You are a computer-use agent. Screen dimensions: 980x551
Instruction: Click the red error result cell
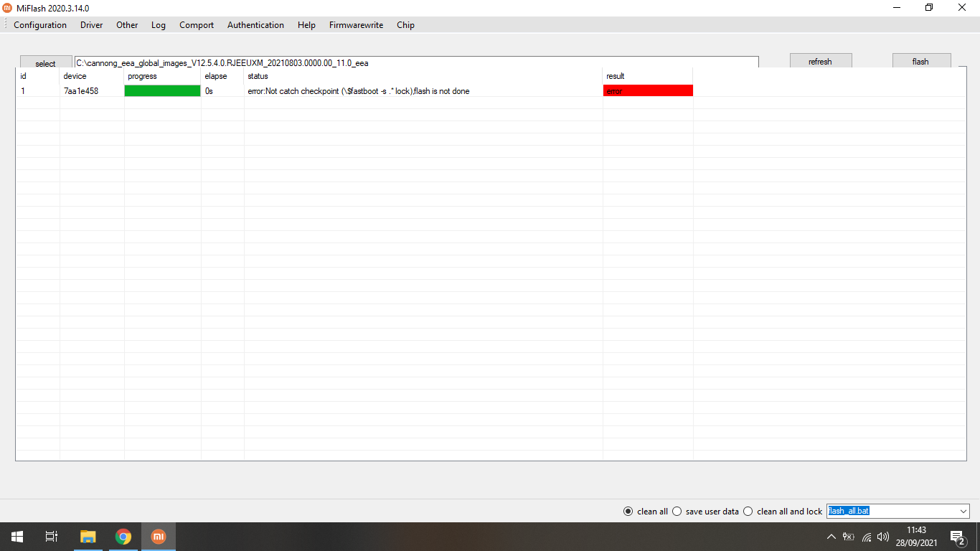648,91
